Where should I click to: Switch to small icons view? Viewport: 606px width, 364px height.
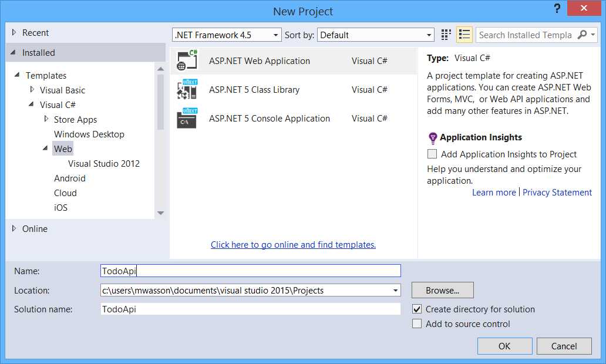click(x=446, y=35)
